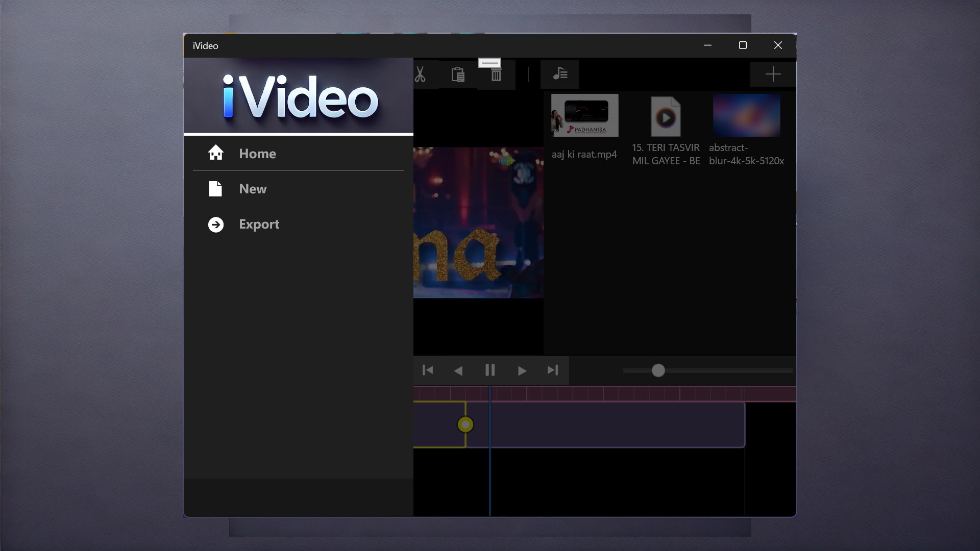Skip to end of timeline
This screenshot has height=551, width=980.
point(552,370)
